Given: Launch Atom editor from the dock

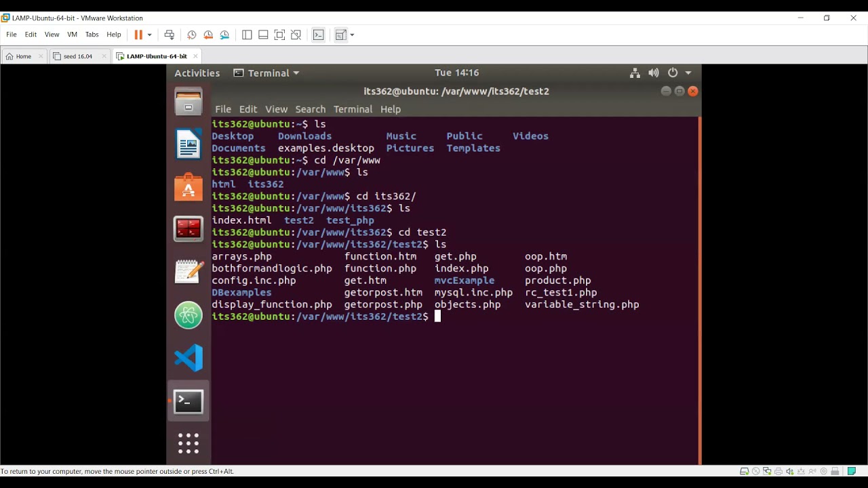Looking at the screenshot, I should (189, 315).
